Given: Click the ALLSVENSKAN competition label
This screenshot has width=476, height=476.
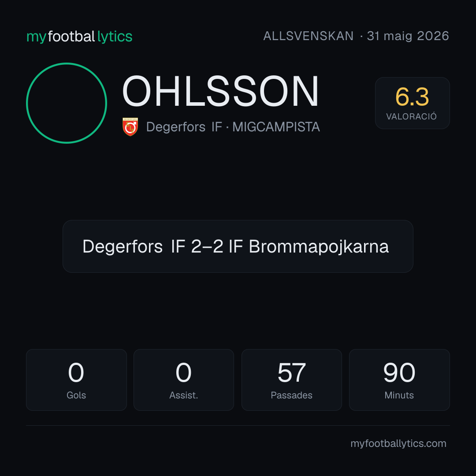Looking at the screenshot, I should pyautogui.click(x=309, y=36).
